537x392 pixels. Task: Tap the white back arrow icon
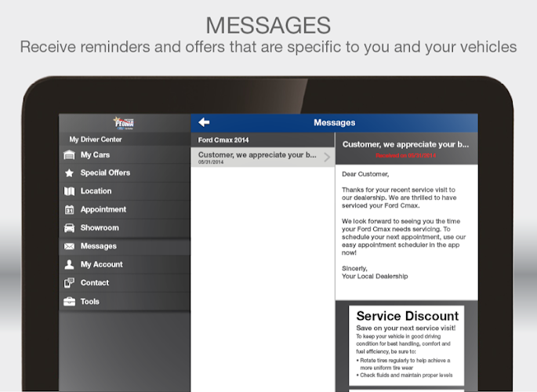coord(204,122)
